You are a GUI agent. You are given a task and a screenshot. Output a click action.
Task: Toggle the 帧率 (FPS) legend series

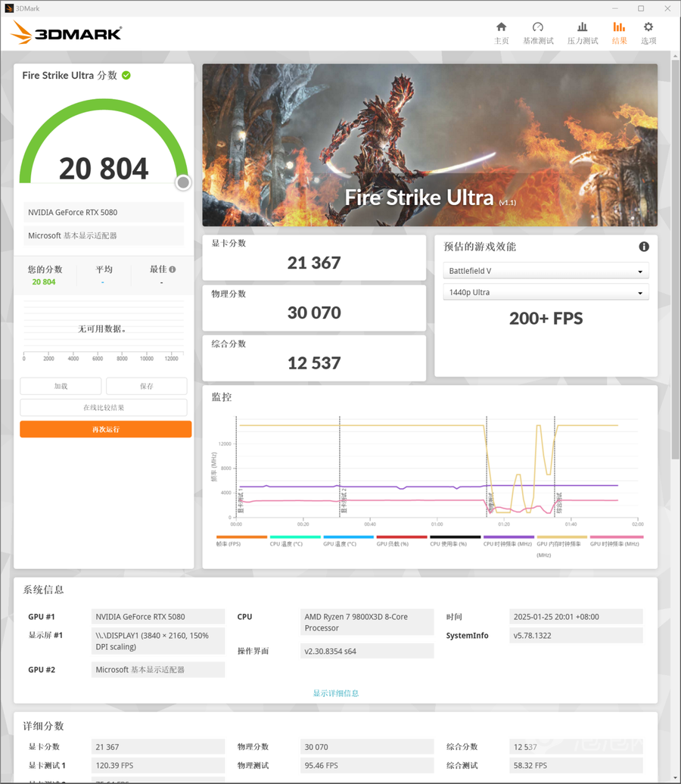[x=241, y=537]
